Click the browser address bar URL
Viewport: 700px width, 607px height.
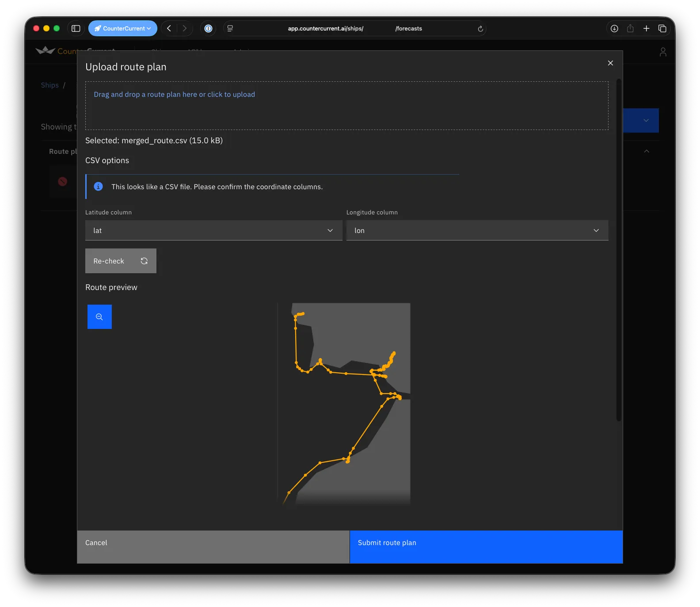click(355, 28)
